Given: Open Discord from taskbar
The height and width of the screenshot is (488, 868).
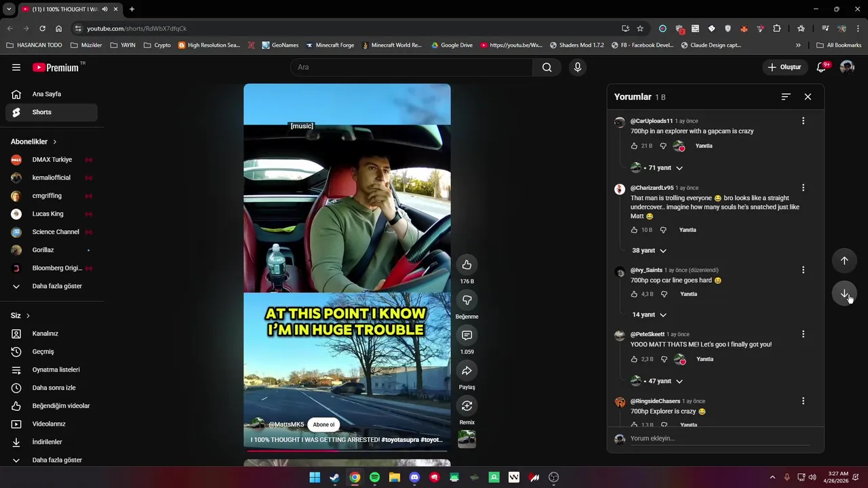Looking at the screenshot, I should click(x=414, y=478).
